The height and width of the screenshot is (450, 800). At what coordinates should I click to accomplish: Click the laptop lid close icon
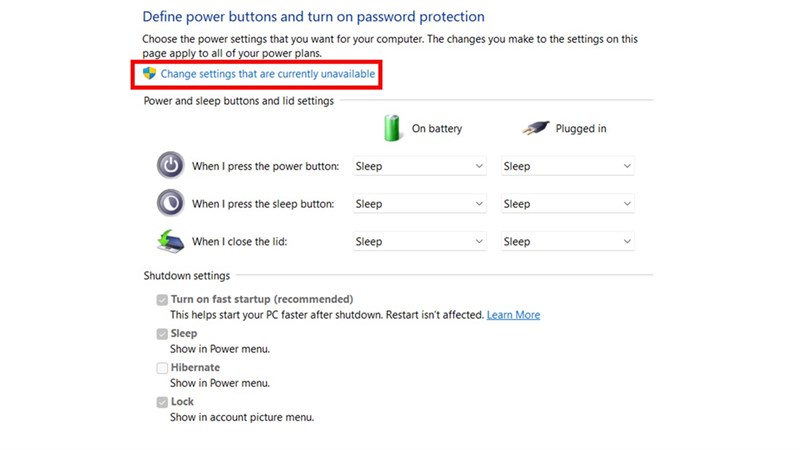[170, 241]
